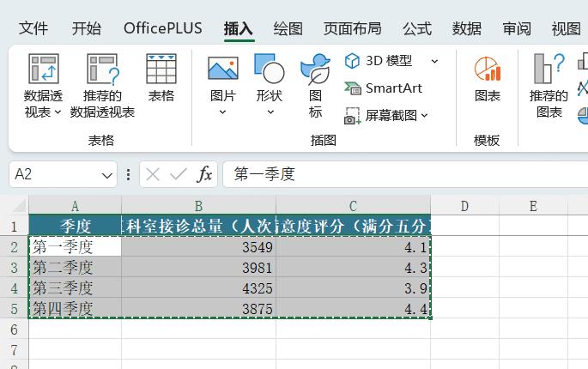Switch to the 页面布局 tab
This screenshot has width=588, height=369.
pyautogui.click(x=353, y=28)
